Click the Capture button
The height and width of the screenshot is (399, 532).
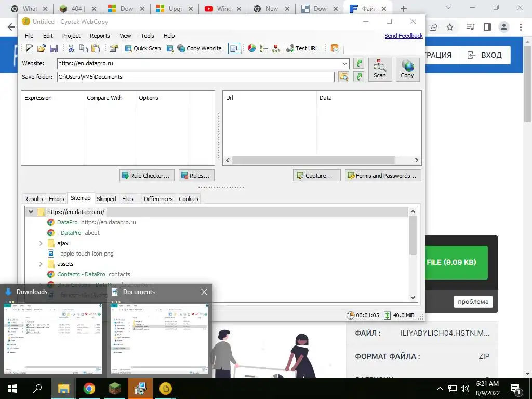pyautogui.click(x=316, y=176)
